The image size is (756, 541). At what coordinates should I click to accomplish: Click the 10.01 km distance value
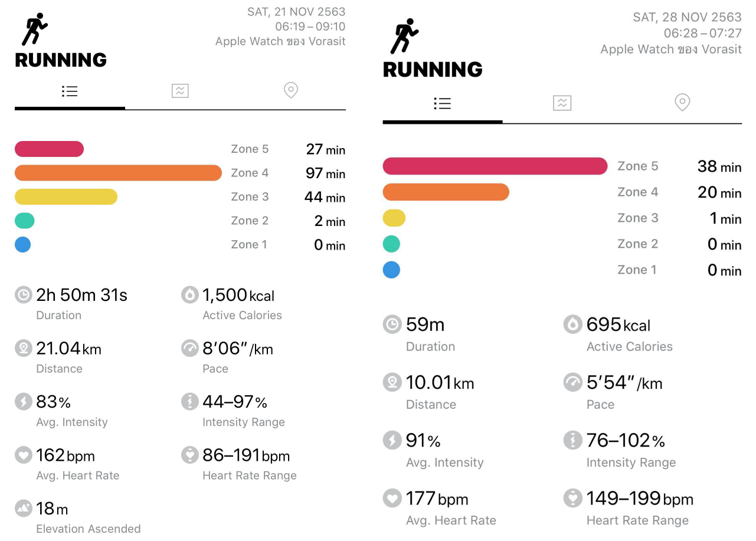click(x=440, y=383)
